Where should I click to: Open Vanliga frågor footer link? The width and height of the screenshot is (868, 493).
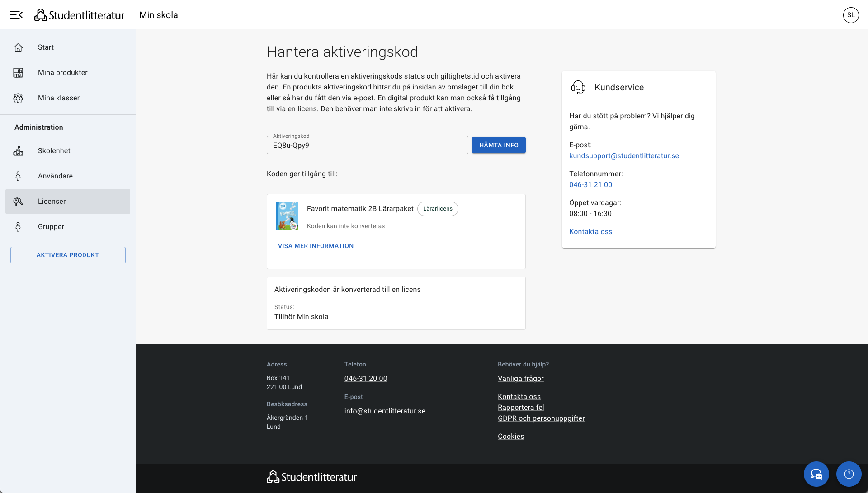(x=520, y=379)
